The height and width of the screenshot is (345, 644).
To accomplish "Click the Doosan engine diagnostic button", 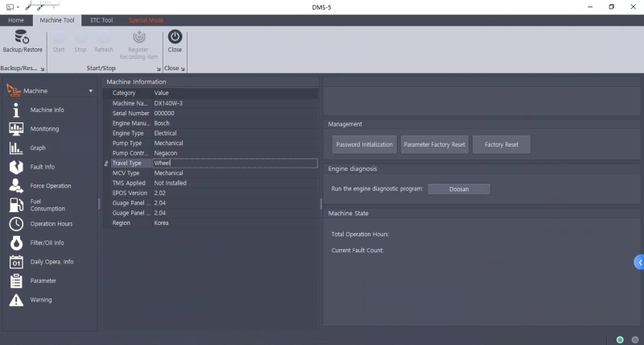I will tap(458, 189).
